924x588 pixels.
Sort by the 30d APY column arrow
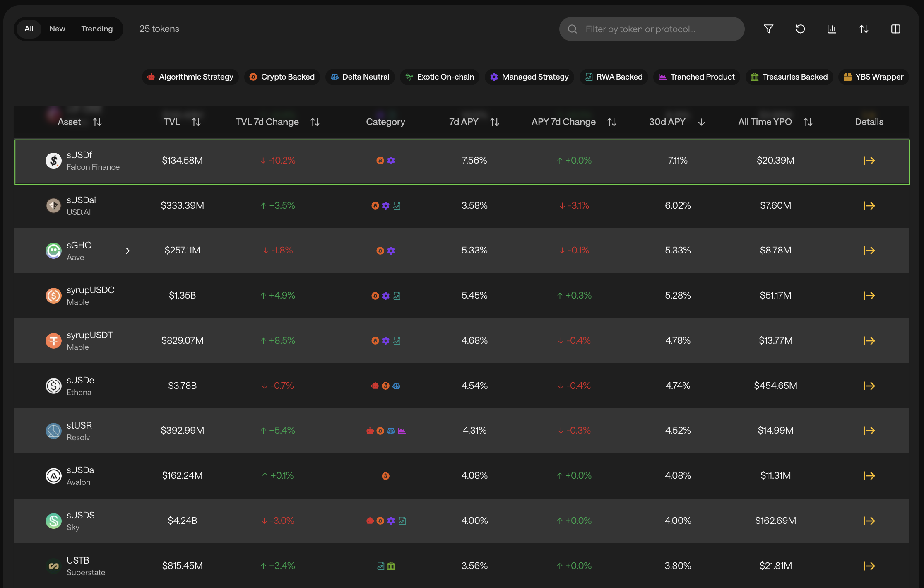pyautogui.click(x=701, y=122)
